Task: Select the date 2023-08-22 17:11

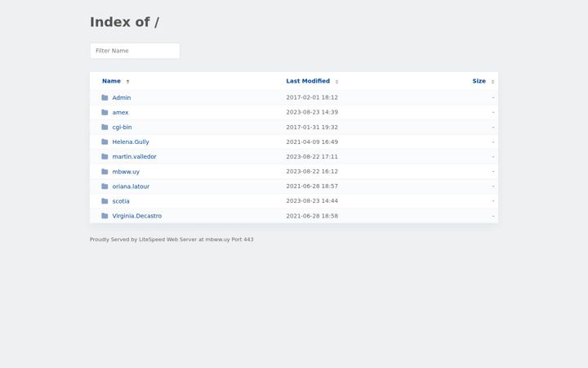Action: (312, 156)
